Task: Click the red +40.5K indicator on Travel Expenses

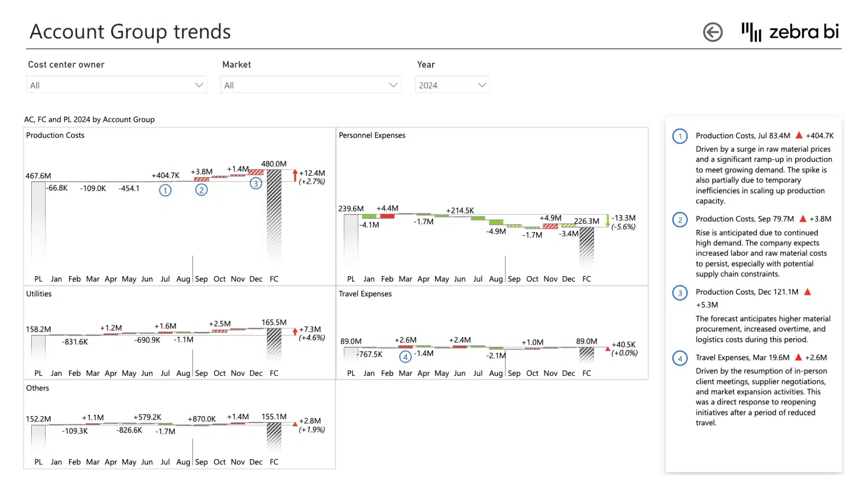Action: [x=607, y=349]
